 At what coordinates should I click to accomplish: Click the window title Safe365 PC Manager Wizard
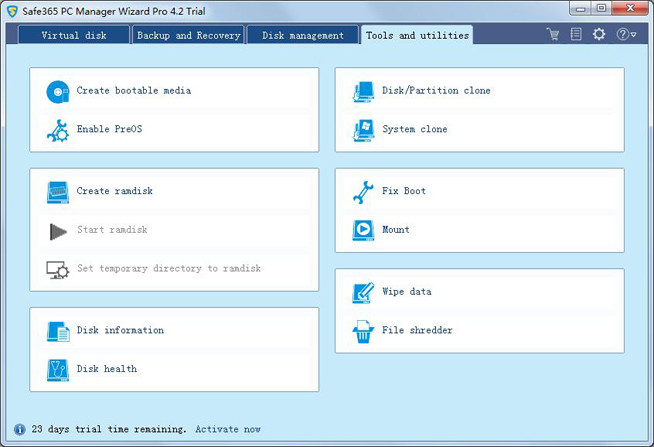(113, 11)
